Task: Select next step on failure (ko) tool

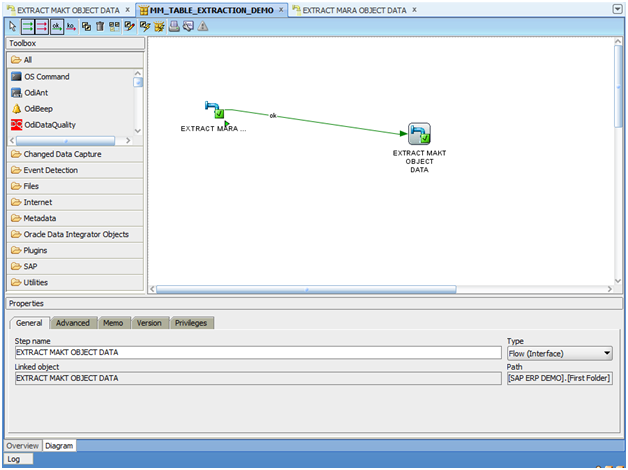Action: click(71, 27)
